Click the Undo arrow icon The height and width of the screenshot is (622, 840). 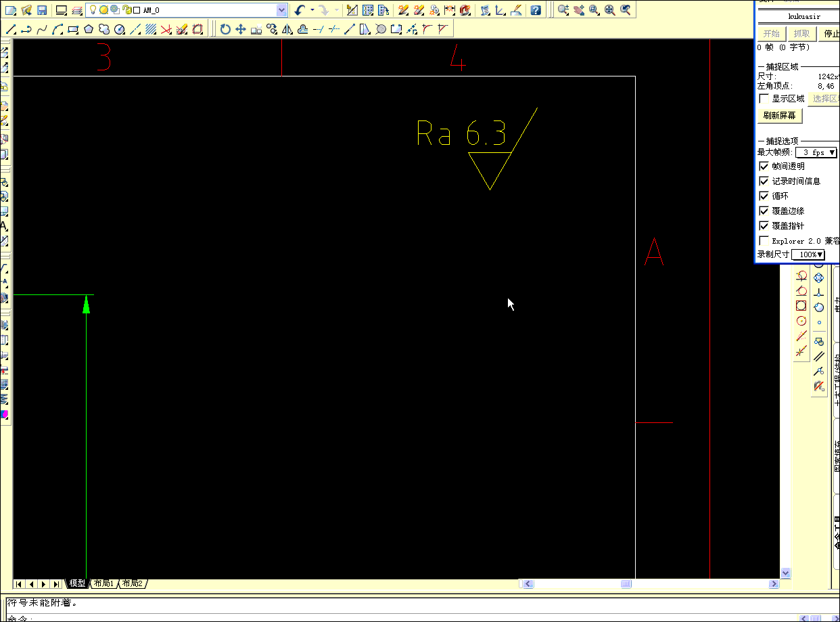click(x=300, y=10)
